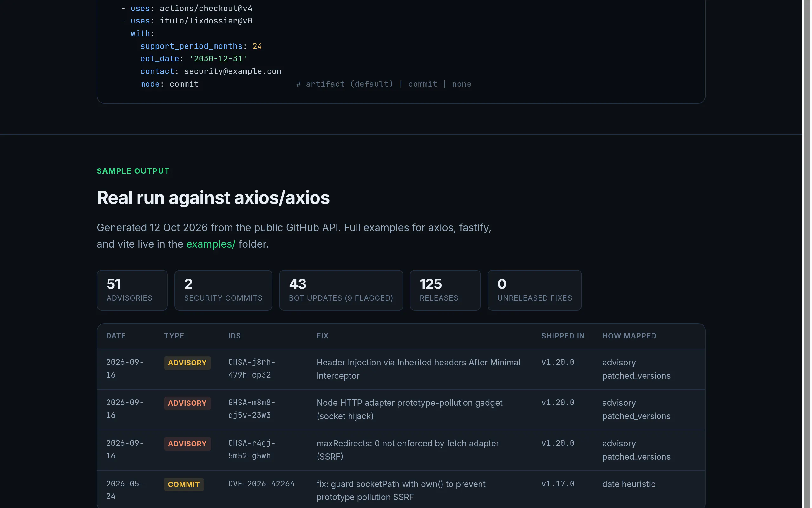Viewport: 812px width, 508px height.
Task: Click the ADVISORY badge for GHSA-j8rh-479h-cp32
Action: (x=187, y=363)
